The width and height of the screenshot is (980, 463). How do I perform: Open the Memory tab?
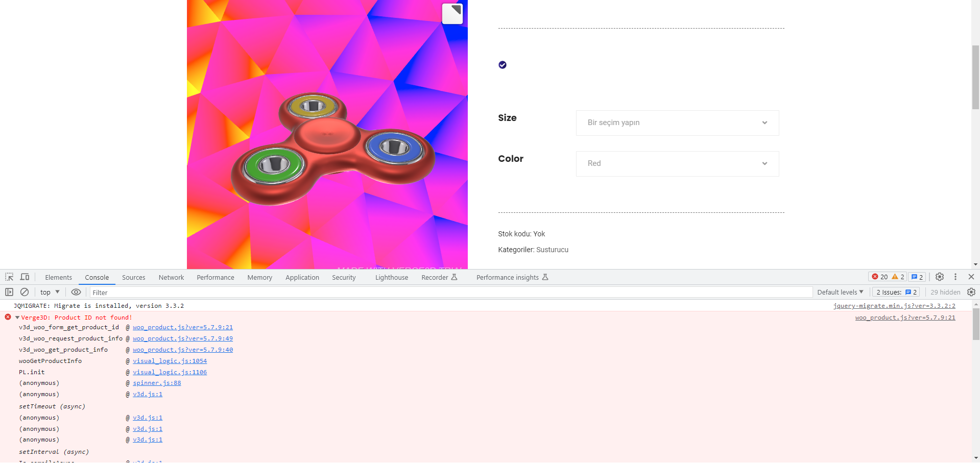(x=260, y=277)
